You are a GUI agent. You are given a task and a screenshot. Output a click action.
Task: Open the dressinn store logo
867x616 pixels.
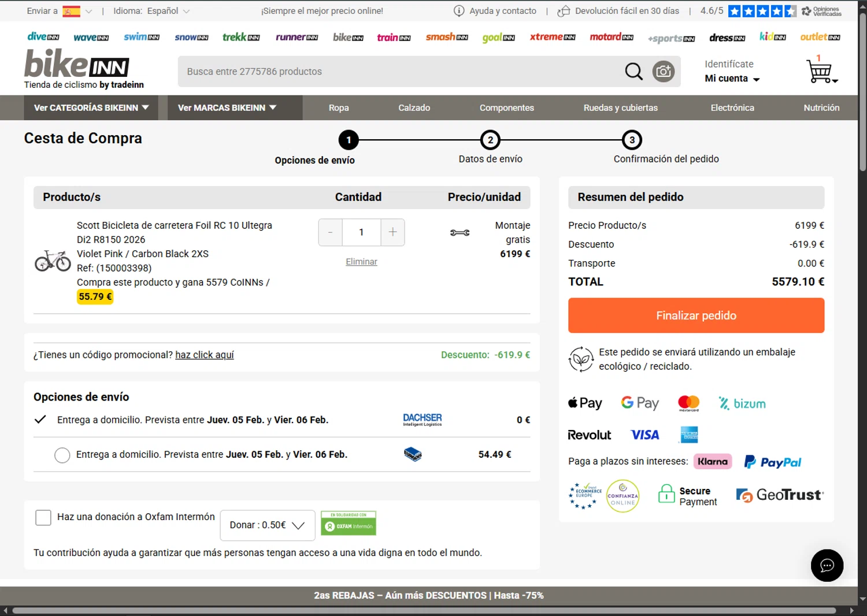tap(727, 38)
